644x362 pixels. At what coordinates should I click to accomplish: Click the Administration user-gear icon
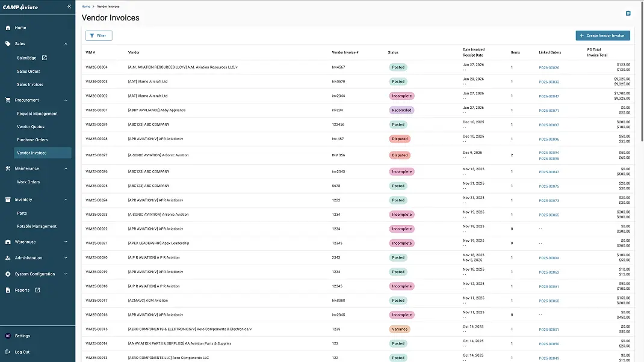click(x=8, y=258)
